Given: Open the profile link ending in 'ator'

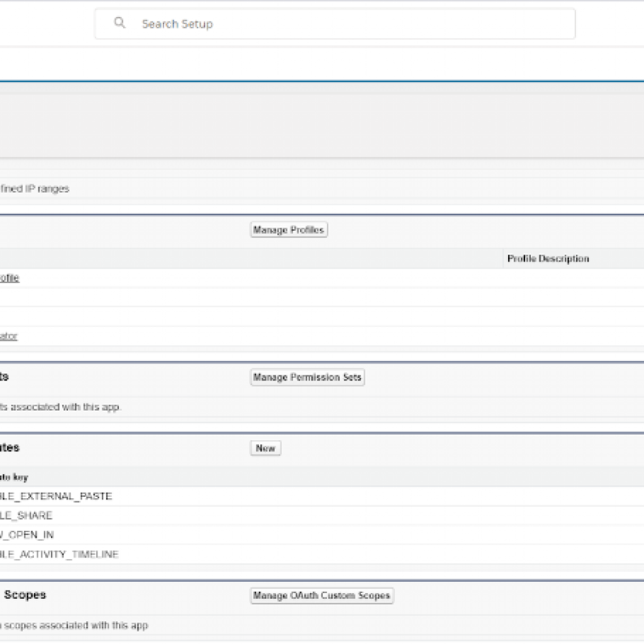Looking at the screenshot, I should [9, 336].
